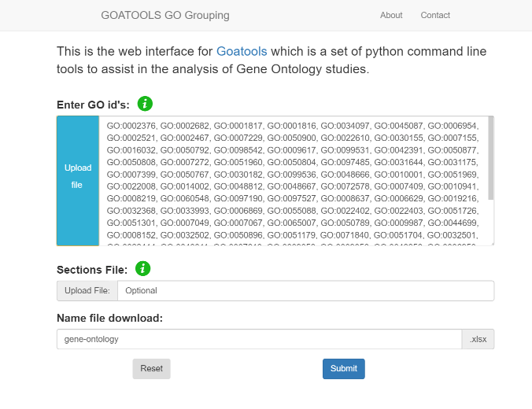Click the blue Upload file button

(78, 181)
